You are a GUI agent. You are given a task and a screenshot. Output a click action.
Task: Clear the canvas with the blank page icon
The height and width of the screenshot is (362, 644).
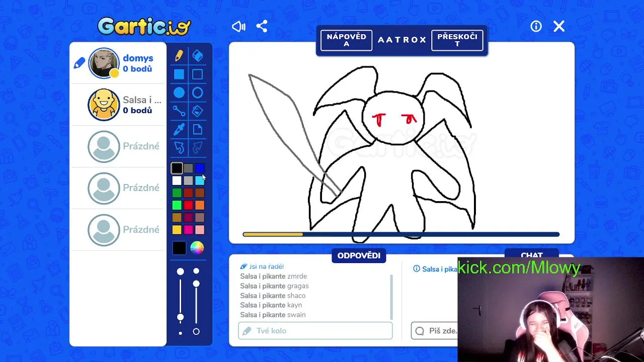[197, 129]
